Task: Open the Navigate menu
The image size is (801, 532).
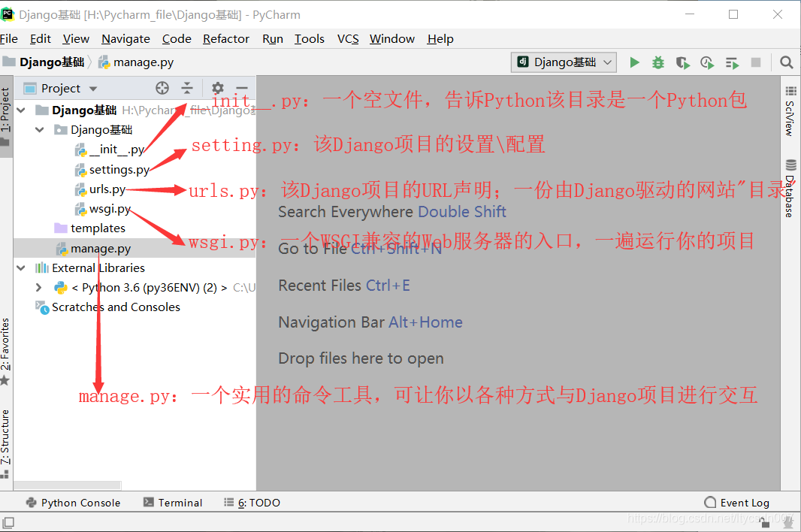Action: pyautogui.click(x=125, y=39)
